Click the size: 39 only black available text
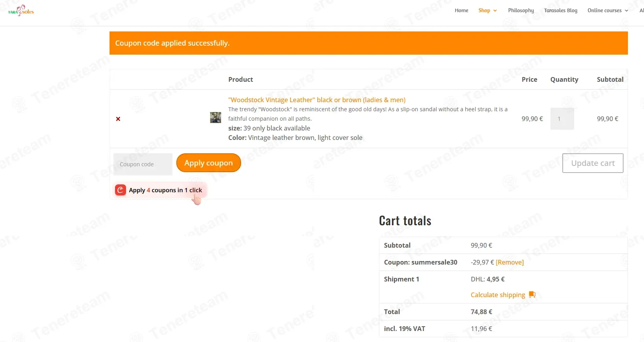This screenshot has width=644, height=342. pyautogui.click(x=269, y=128)
